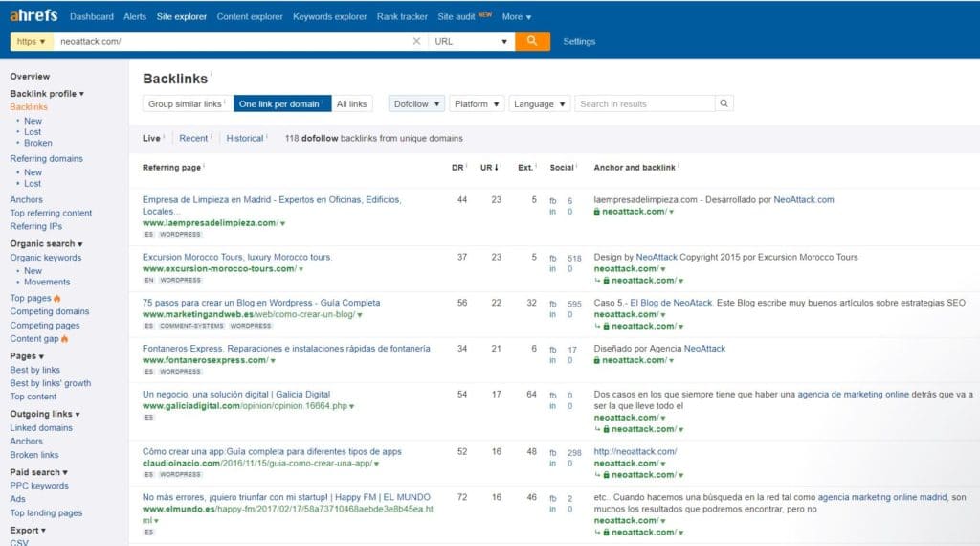Click Content gap flame icon
The width and height of the screenshot is (980, 546).
click(x=65, y=339)
